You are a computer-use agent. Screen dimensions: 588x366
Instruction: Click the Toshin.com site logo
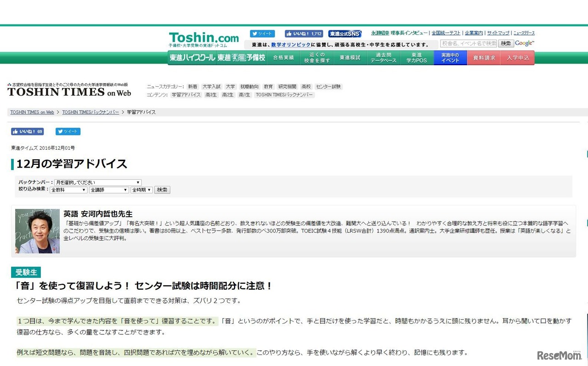(204, 37)
